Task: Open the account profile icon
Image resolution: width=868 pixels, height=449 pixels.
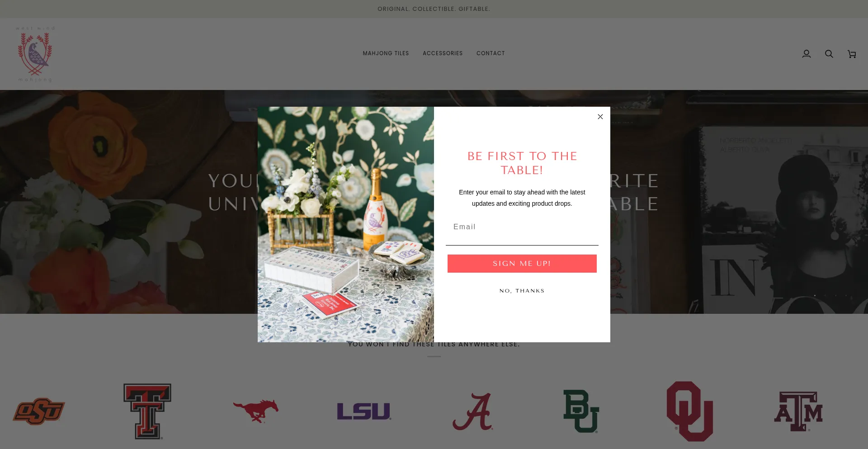Action: pos(806,54)
